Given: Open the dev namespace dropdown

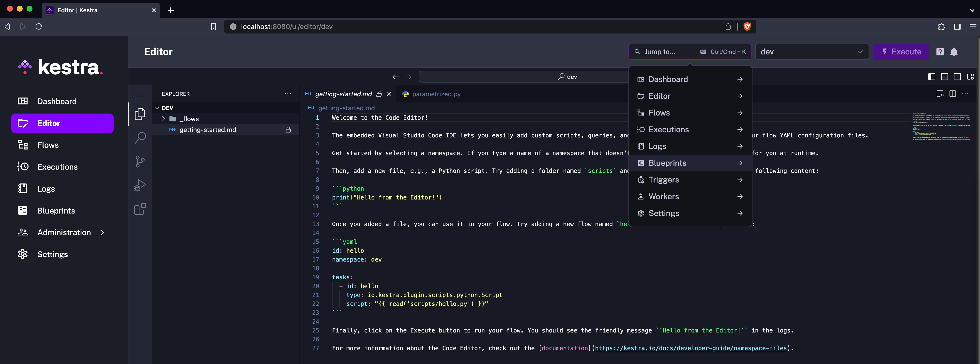Looking at the screenshot, I should pos(812,52).
